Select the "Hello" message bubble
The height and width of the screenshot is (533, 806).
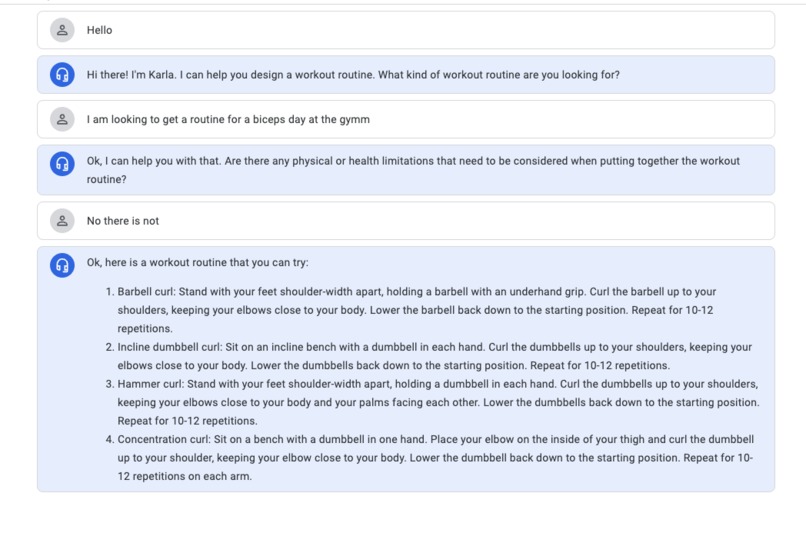406,30
